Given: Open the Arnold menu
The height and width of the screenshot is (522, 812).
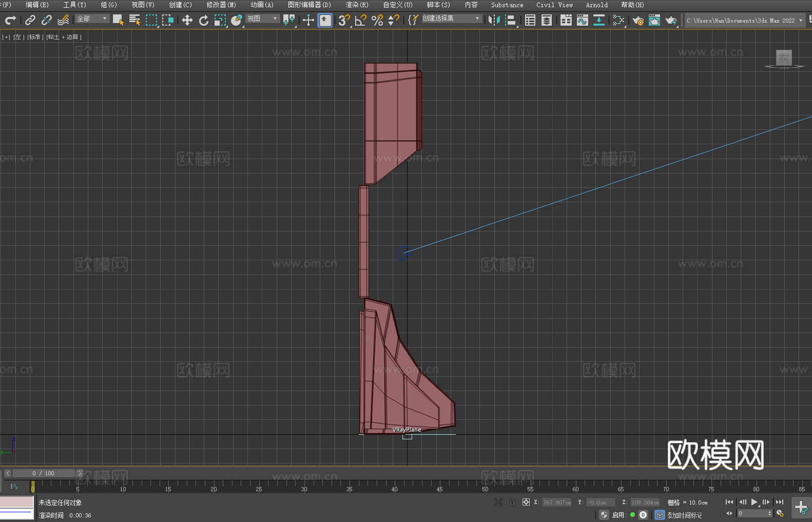Looking at the screenshot, I should [x=597, y=5].
